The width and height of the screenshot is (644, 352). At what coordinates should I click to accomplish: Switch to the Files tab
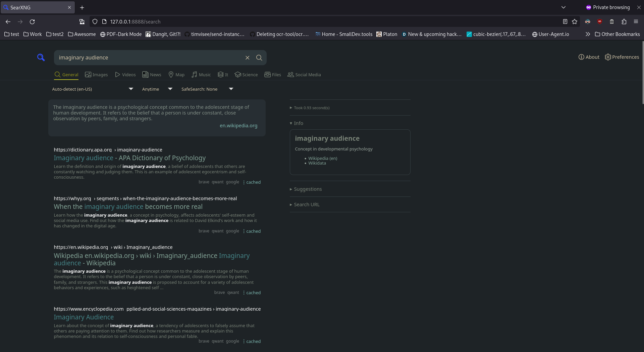tap(273, 75)
